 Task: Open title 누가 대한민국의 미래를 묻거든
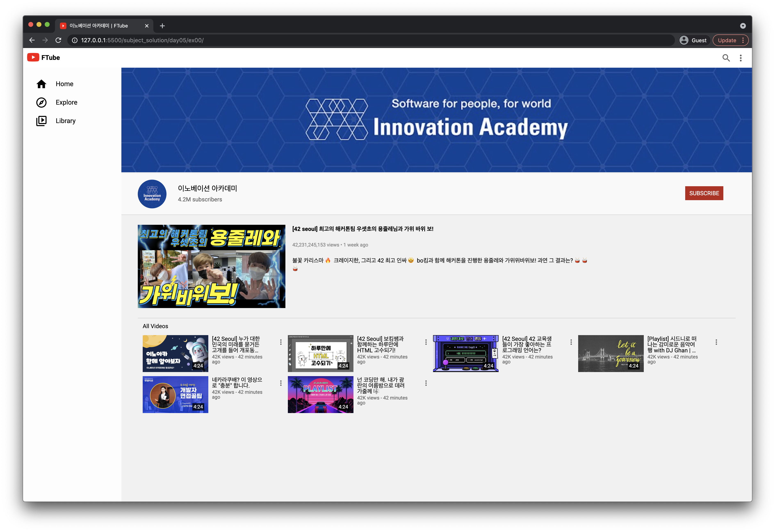coord(236,344)
